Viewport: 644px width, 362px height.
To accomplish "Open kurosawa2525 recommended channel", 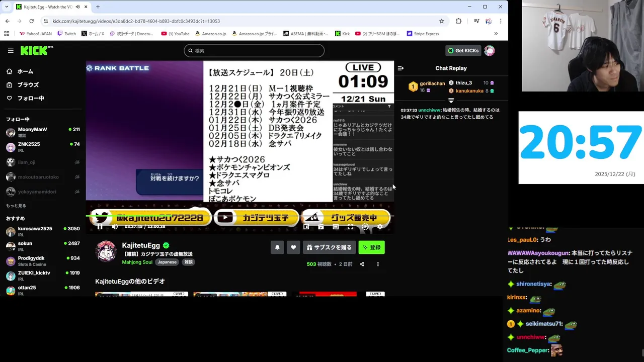I will click(x=43, y=231).
